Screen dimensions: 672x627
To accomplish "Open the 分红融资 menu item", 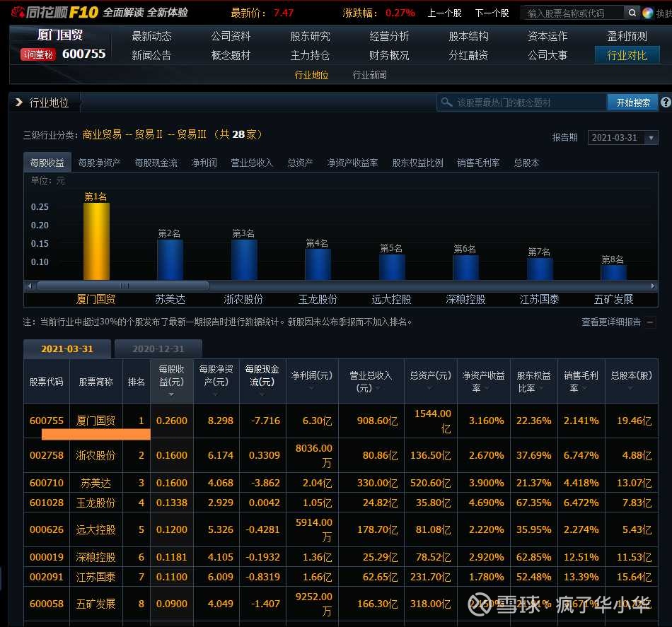I will 468,55.
